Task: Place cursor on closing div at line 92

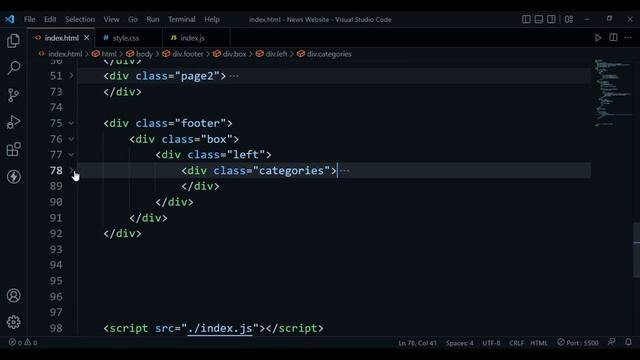Action: (122, 233)
